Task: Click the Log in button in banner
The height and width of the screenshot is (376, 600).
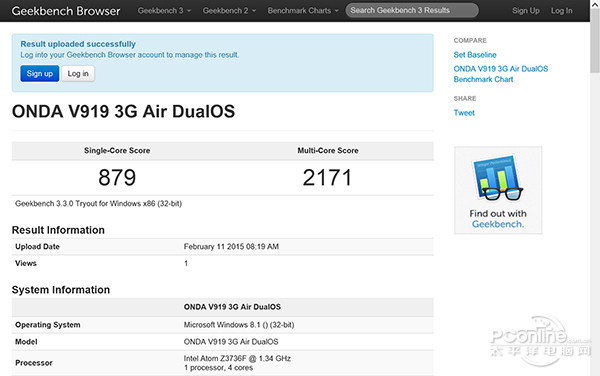Action: coord(78,73)
